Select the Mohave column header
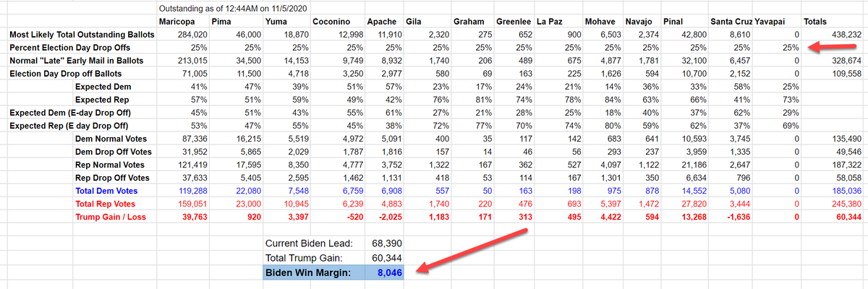Screen dimensions: 868x289 600,22
